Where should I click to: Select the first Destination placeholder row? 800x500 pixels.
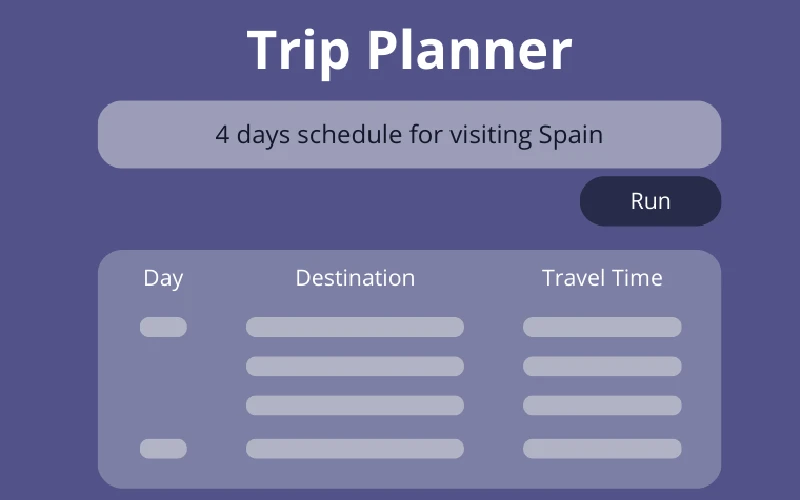355,327
